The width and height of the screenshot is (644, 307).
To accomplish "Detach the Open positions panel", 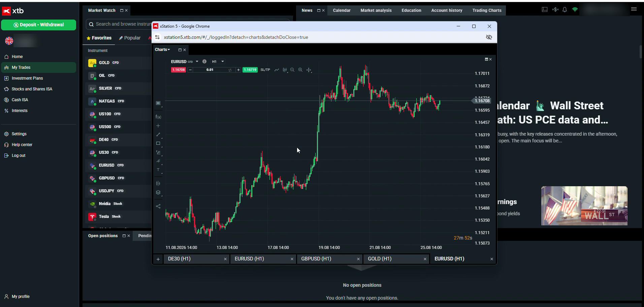I will pyautogui.click(x=124, y=236).
